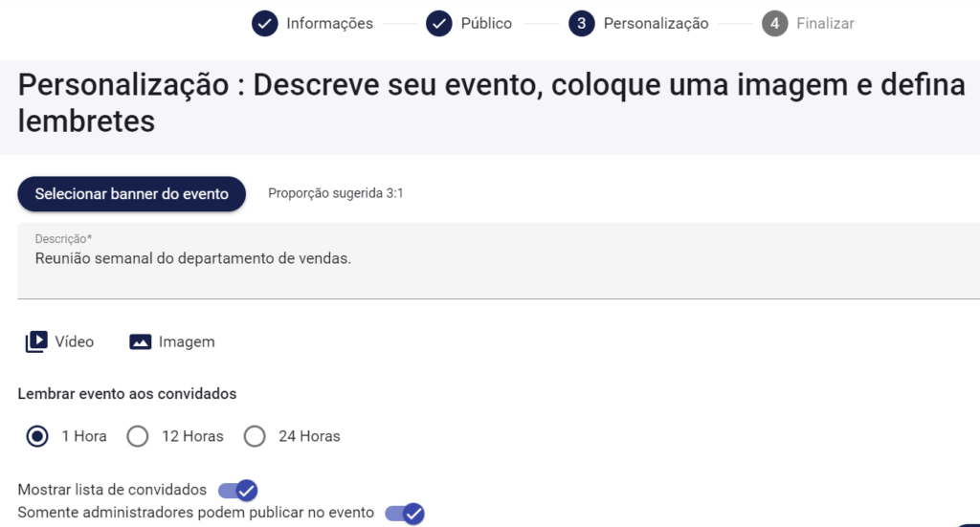Viewport: 980px width, 527px height.
Task: Click the checkmark icon beside Informações
Action: [x=265, y=24]
